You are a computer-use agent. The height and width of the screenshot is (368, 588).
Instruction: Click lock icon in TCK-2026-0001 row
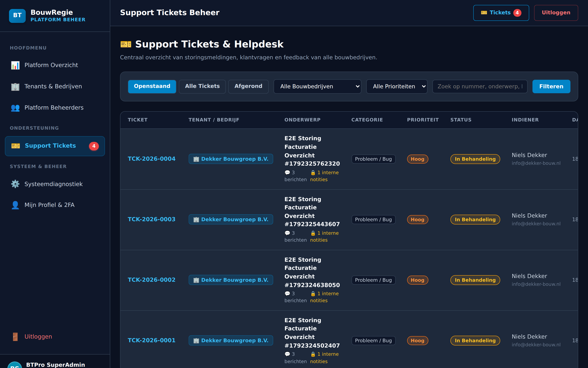(313, 354)
